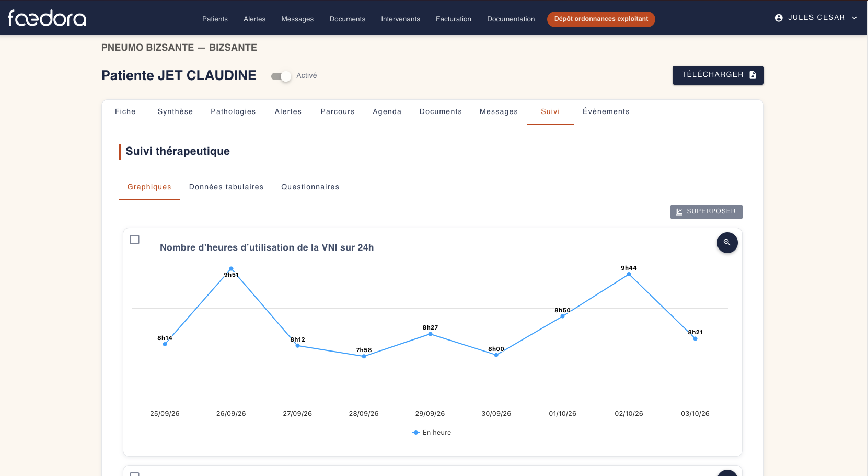Click the 8h12 data point on 27/09/26
868x476 pixels.
[297, 346]
